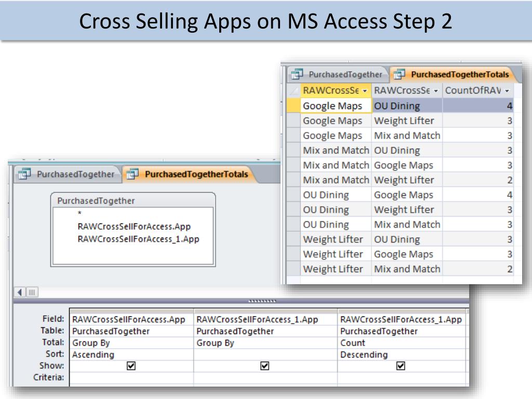Image resolution: width=532 pixels, height=399 pixels.
Task: Click OU Dining cell in Mix and Match row
Action: point(407,150)
